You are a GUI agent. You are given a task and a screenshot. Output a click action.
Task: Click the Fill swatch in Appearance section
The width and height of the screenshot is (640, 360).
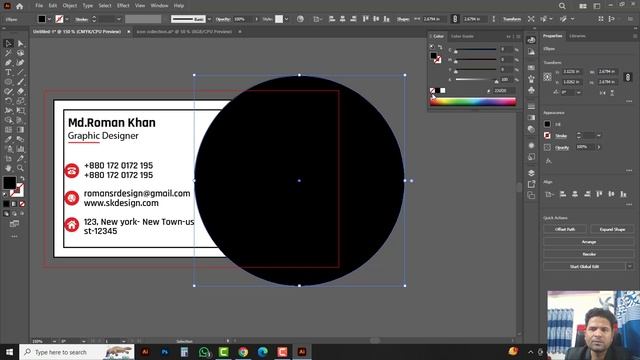[x=547, y=124]
